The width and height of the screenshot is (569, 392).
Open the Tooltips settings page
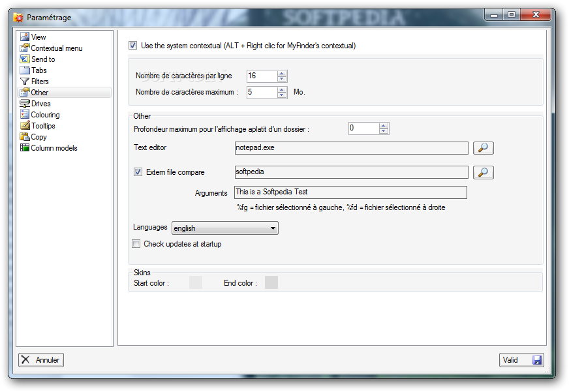click(x=43, y=126)
